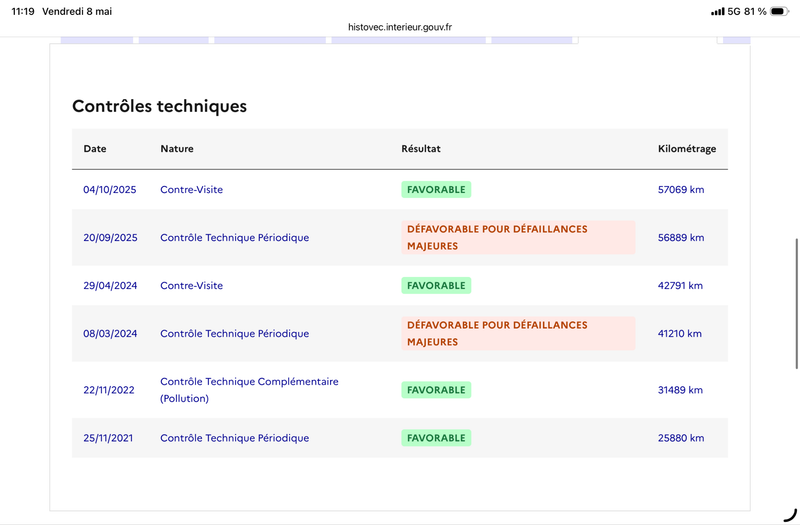
Task: Tap the cellular signal bars icon
Action: point(717,11)
